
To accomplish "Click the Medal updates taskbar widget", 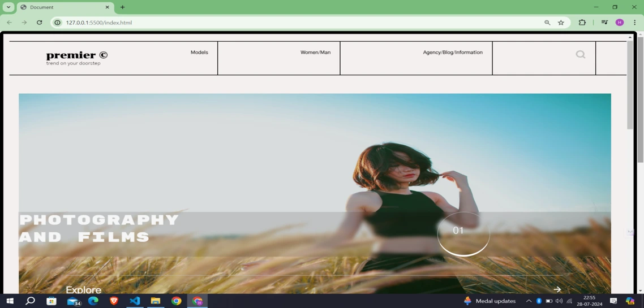I will [x=490, y=301].
